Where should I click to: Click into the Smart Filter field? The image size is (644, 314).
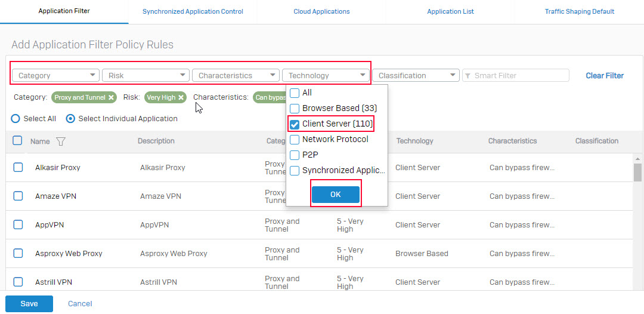pyautogui.click(x=516, y=75)
